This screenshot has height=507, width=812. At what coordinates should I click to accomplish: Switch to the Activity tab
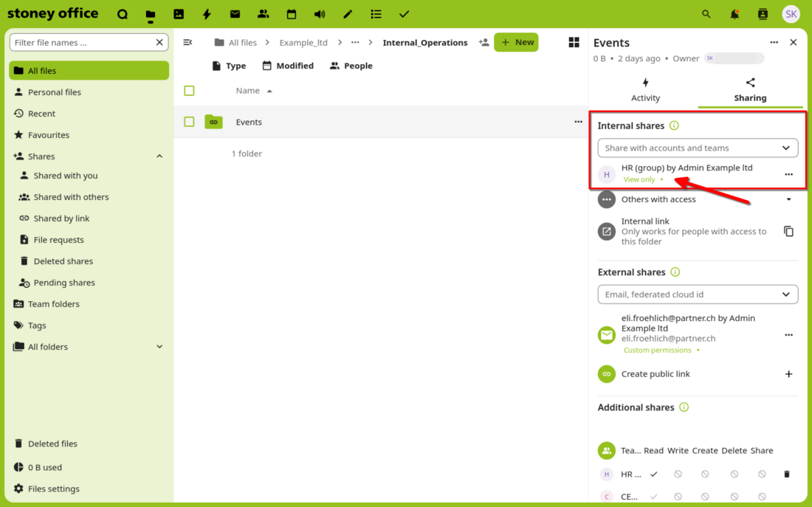[645, 90]
